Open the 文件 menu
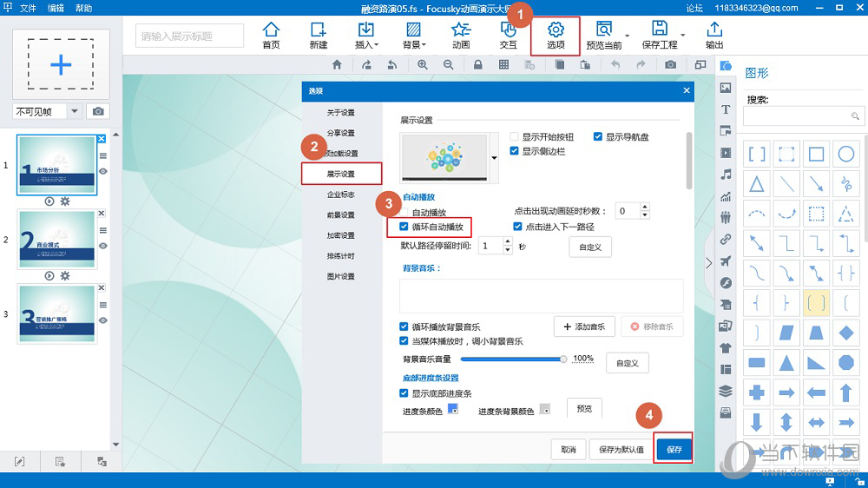 (28, 8)
